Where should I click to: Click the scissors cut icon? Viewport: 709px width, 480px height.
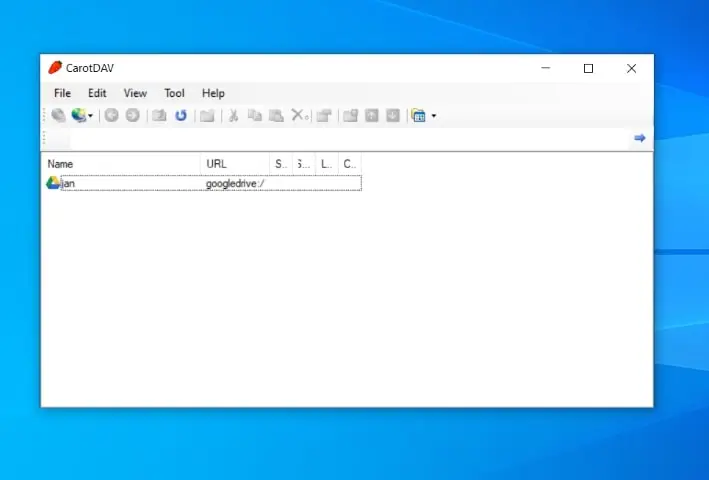pos(233,116)
